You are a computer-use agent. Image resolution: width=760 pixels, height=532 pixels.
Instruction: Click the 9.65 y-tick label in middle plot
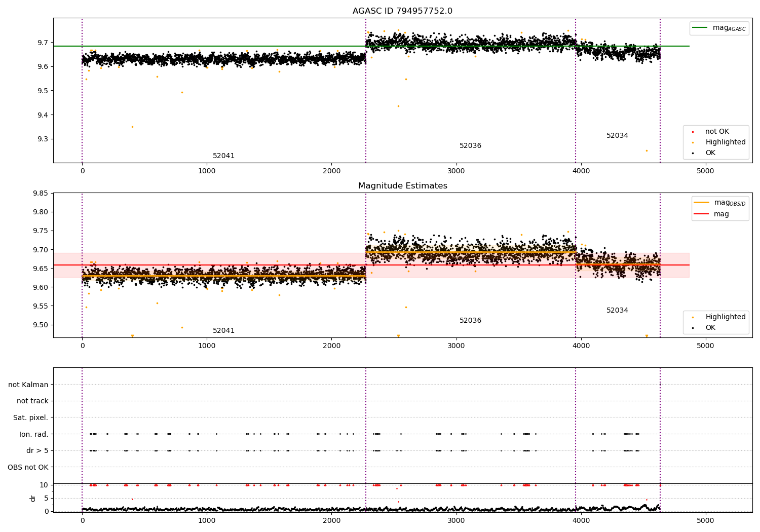pyautogui.click(x=41, y=269)
